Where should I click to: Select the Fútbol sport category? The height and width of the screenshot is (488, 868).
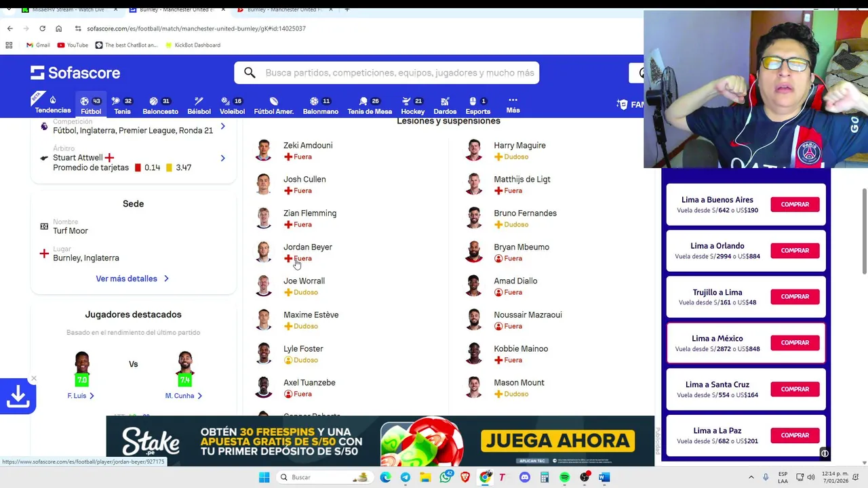(91, 105)
